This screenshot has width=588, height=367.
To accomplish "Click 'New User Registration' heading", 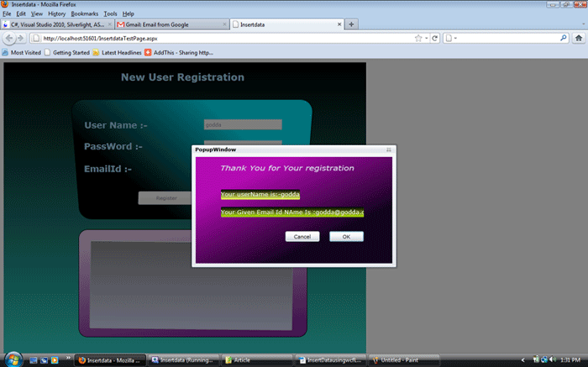I will (182, 77).
